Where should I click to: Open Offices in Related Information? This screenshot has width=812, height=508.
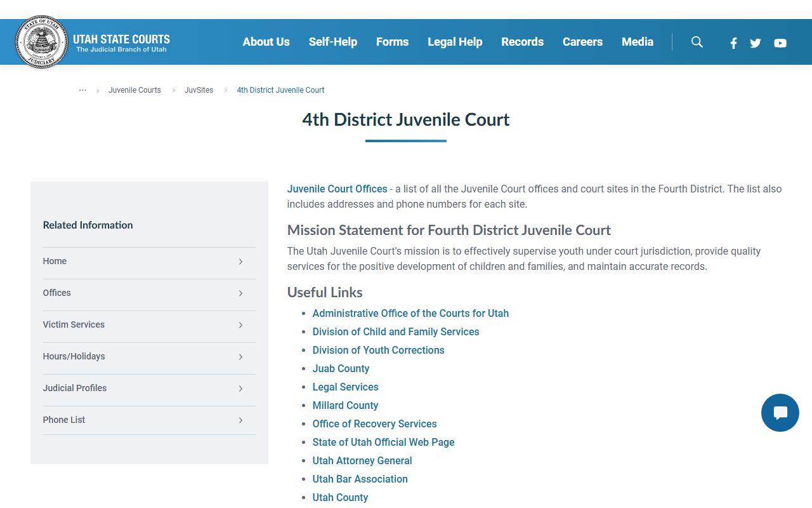coord(57,293)
